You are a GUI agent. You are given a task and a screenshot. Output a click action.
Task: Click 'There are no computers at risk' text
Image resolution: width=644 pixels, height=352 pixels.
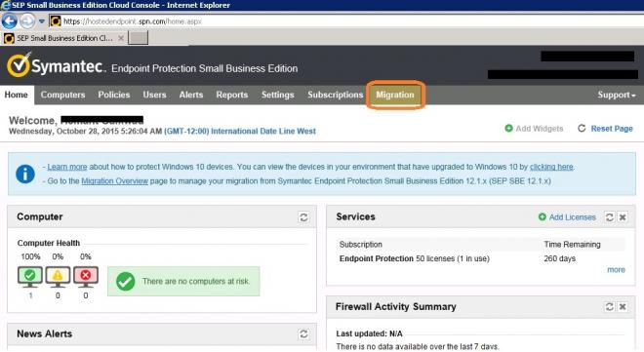196,282
